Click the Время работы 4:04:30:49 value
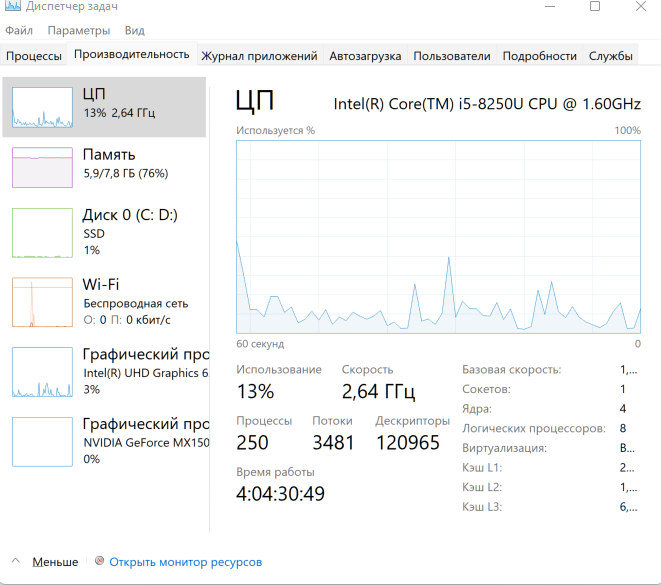This screenshot has width=661, height=585. [280, 494]
